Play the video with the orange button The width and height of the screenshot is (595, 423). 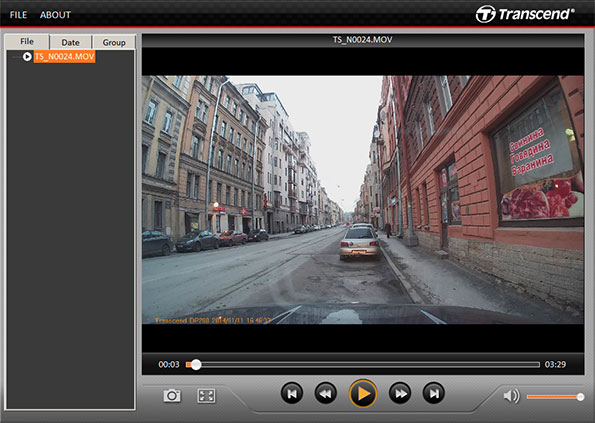click(363, 393)
